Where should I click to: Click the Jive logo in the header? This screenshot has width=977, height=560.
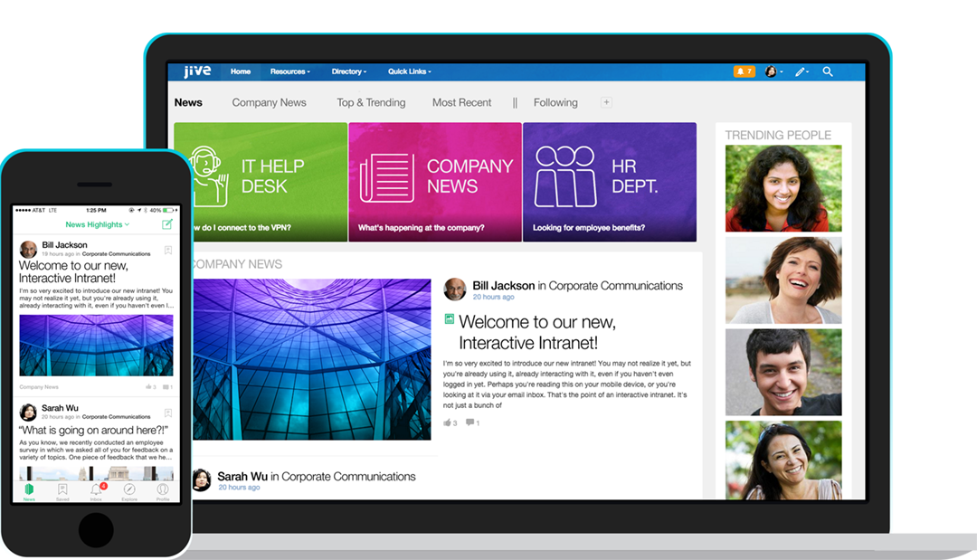click(197, 71)
